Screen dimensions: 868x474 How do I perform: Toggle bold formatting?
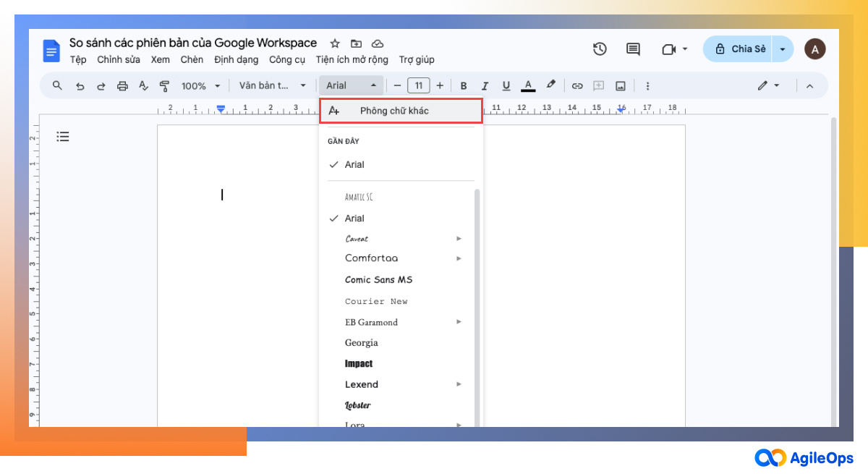(x=463, y=85)
